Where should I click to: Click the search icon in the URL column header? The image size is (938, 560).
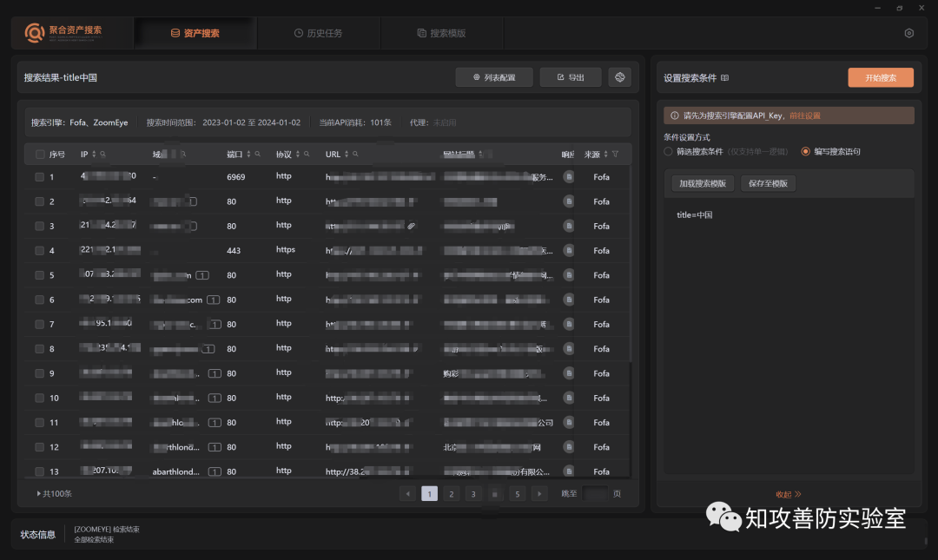355,155
